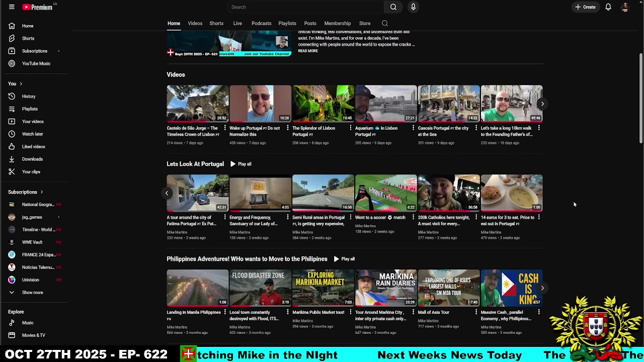This screenshot has width=644, height=362.
Task: Open options for Aquarium in Lisbon video
Action: tap(413, 128)
